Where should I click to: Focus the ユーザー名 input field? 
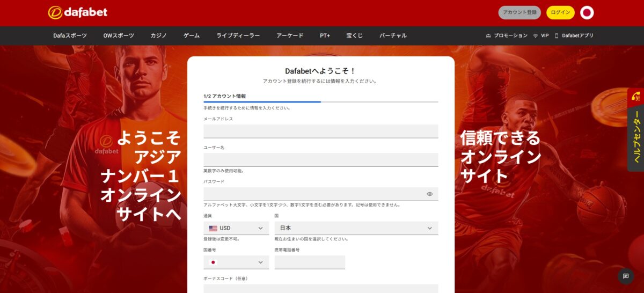321,160
